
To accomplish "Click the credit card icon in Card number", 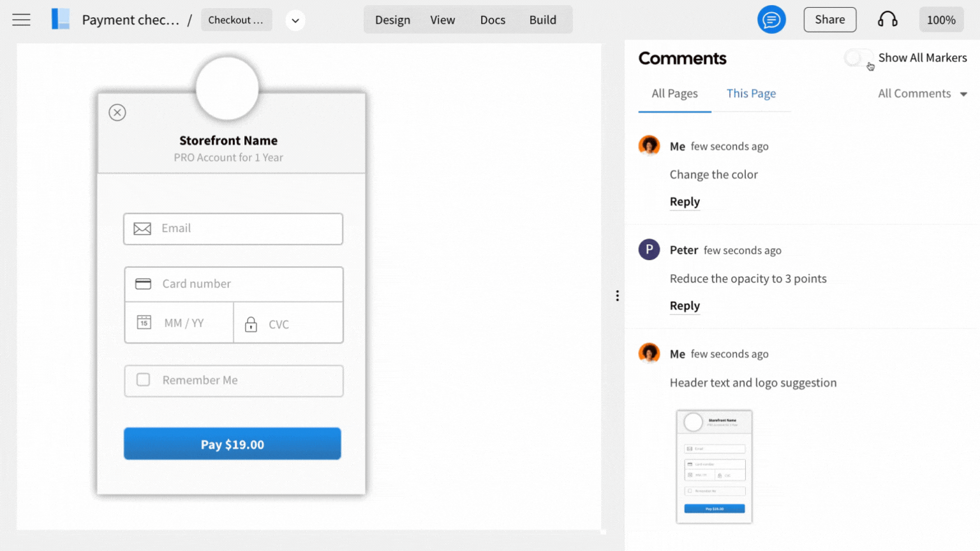I will tap(143, 283).
